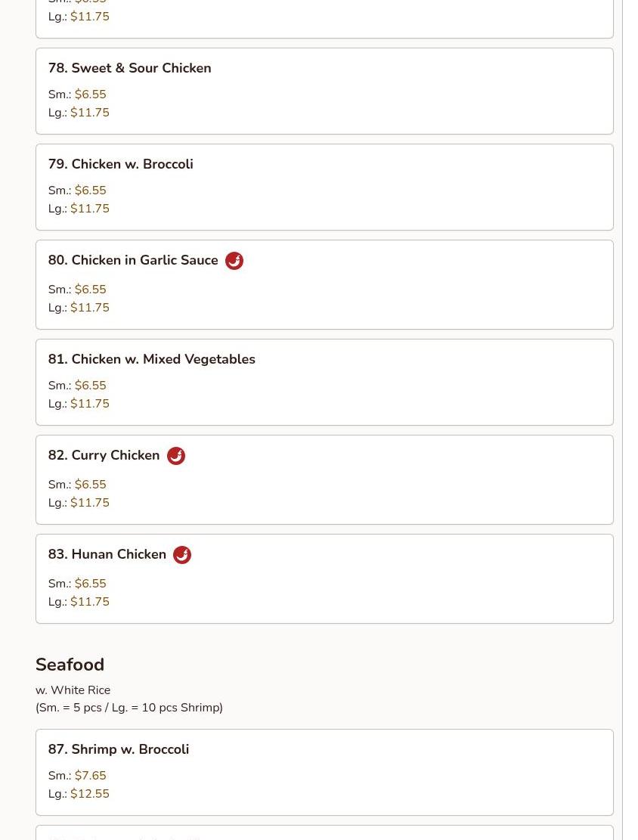
Task: Select the large $11.75 Chicken in Garlic Sauce price
Action: coord(89,308)
